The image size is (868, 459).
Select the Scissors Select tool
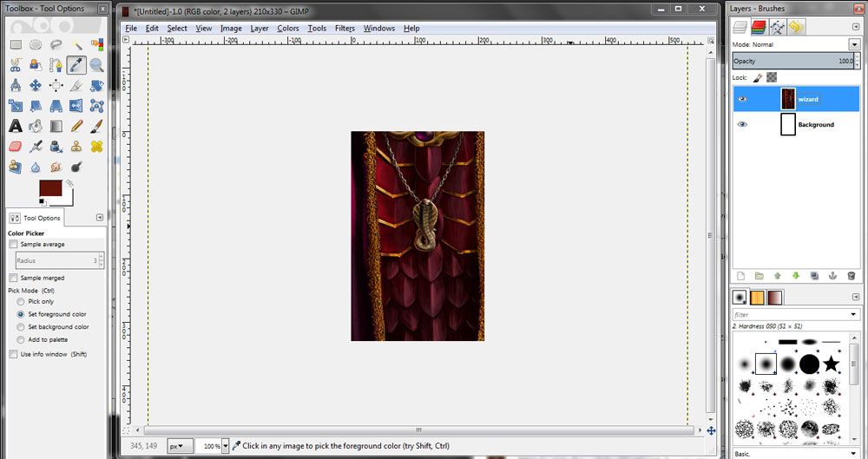16,65
